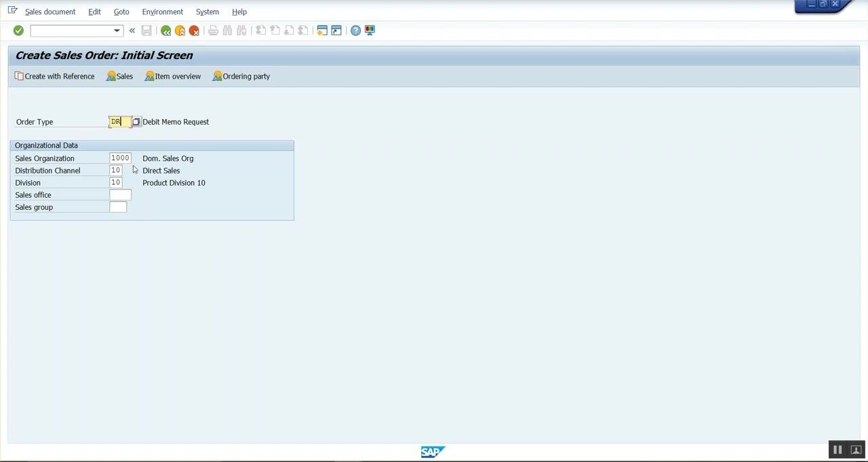
Task: Close the SAP window
Action: 835,5
